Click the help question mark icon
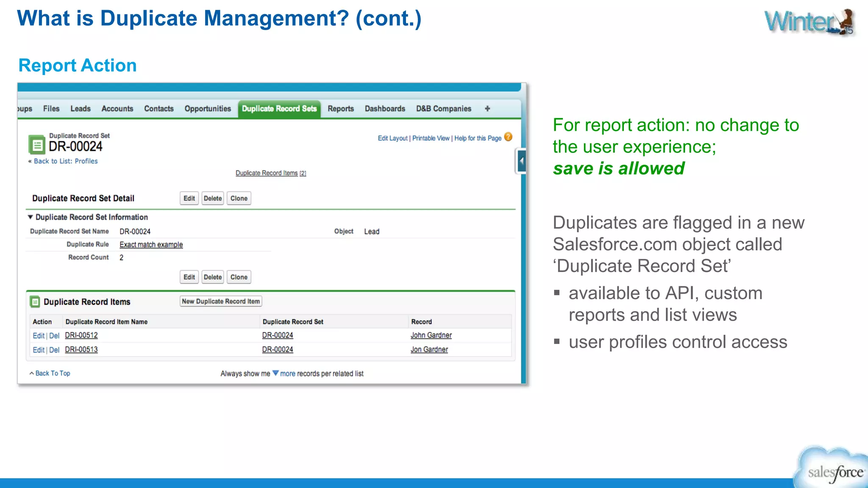 [508, 137]
